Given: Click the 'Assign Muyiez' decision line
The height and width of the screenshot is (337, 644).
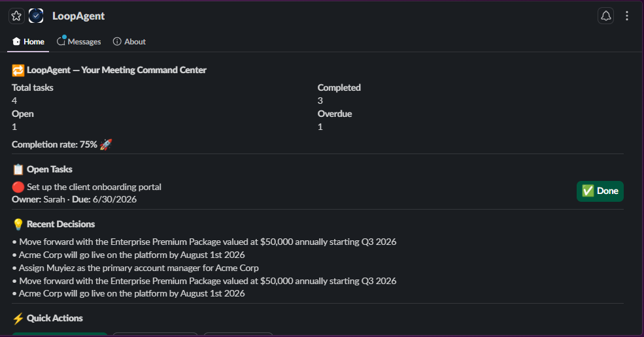Looking at the screenshot, I should coord(135,268).
